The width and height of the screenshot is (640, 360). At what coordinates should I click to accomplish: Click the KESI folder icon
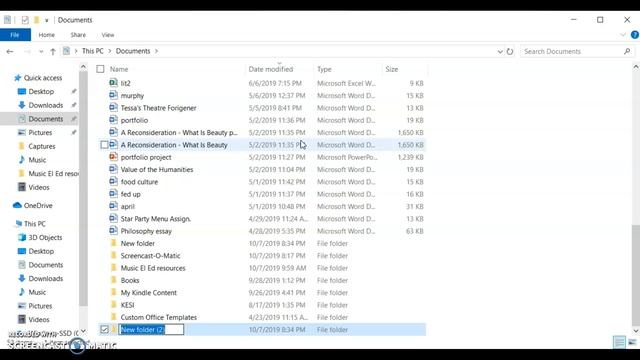[x=113, y=304]
